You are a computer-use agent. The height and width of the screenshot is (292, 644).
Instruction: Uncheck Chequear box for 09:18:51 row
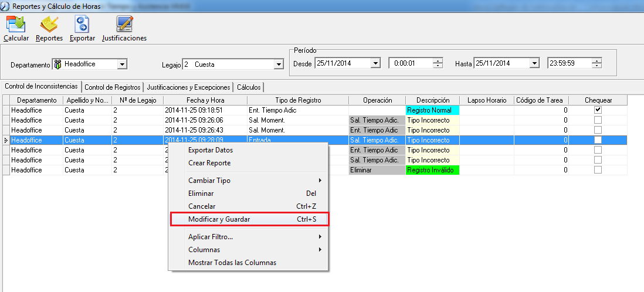coord(598,110)
